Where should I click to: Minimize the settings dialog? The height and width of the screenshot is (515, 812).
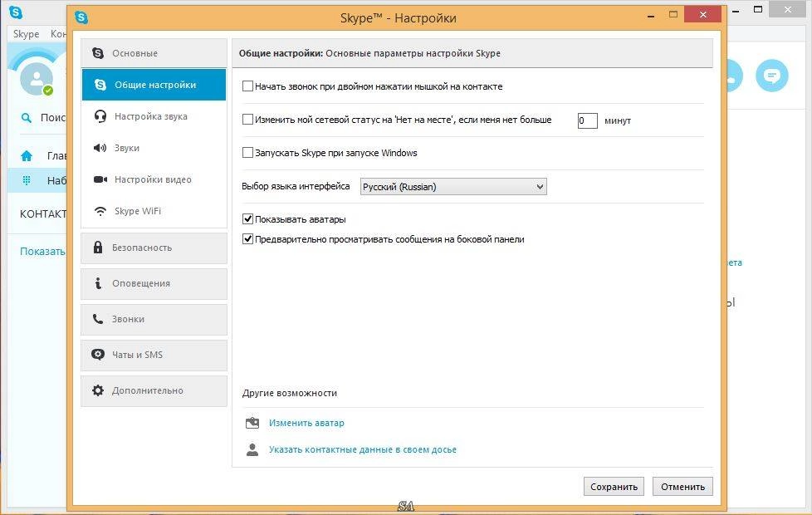point(651,16)
